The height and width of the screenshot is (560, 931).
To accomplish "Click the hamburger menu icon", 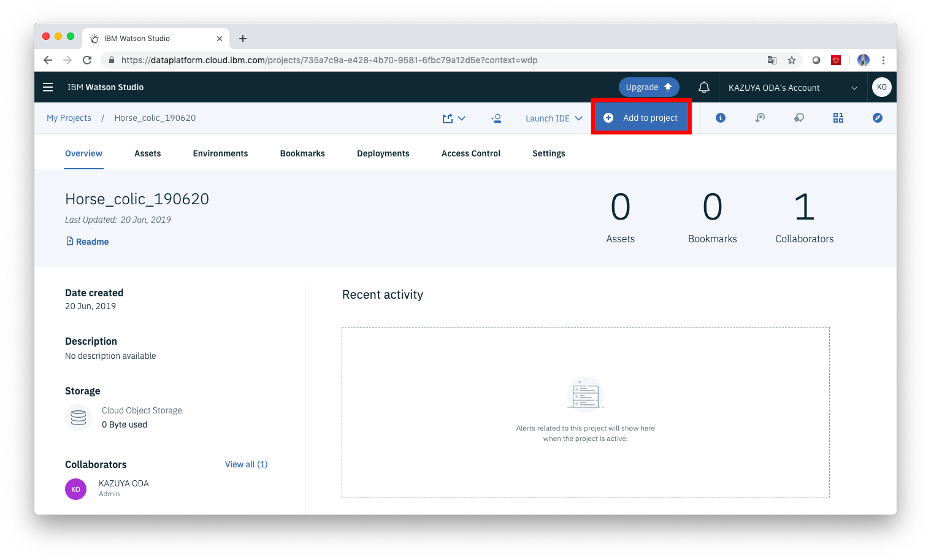I will (x=48, y=86).
